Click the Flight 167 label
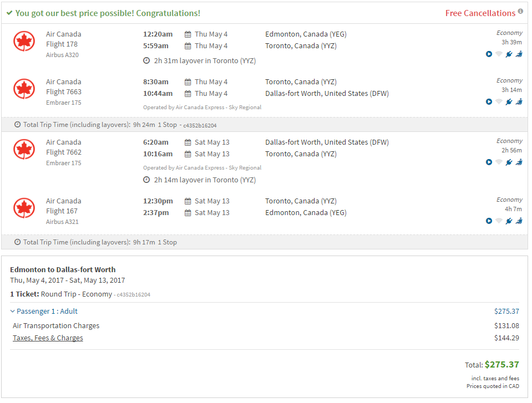532x403 pixels. pyautogui.click(x=62, y=211)
